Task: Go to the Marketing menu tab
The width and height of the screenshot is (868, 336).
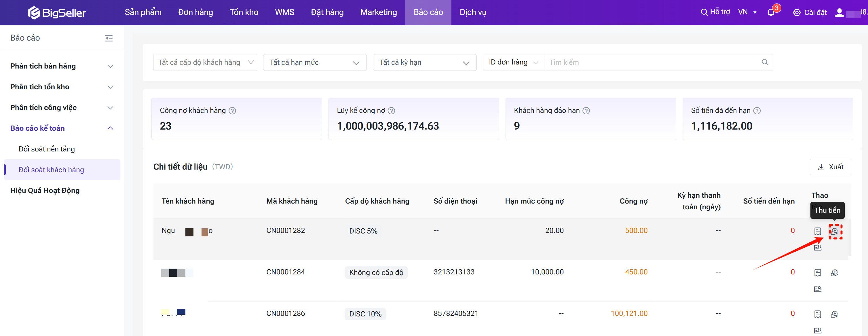Action: (x=378, y=12)
